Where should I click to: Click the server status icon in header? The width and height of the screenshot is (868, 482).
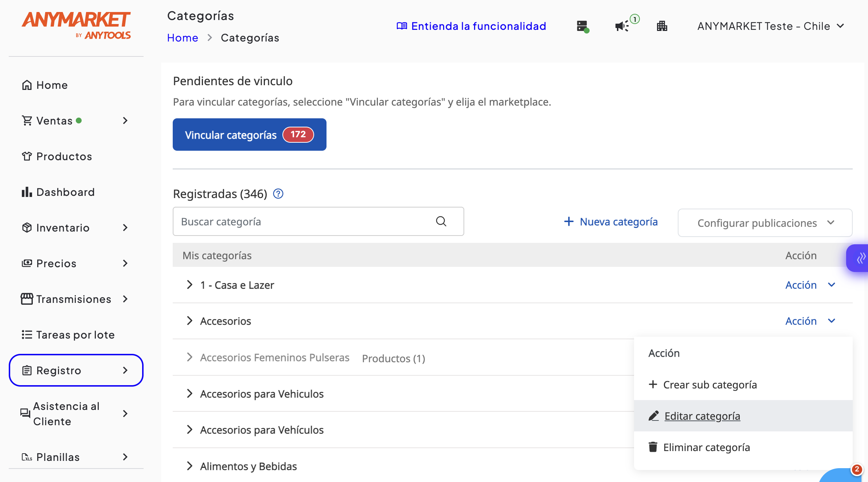[582, 26]
